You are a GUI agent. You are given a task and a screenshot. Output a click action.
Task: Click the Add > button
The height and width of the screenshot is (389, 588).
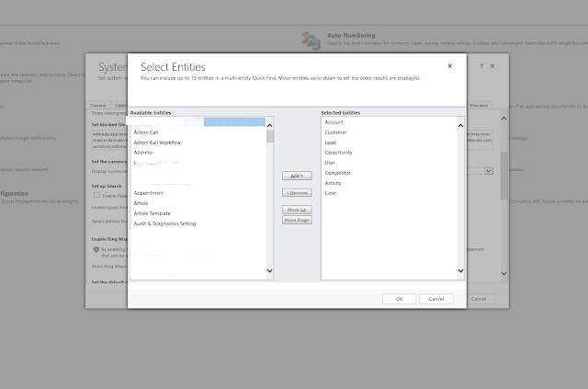[297, 176]
